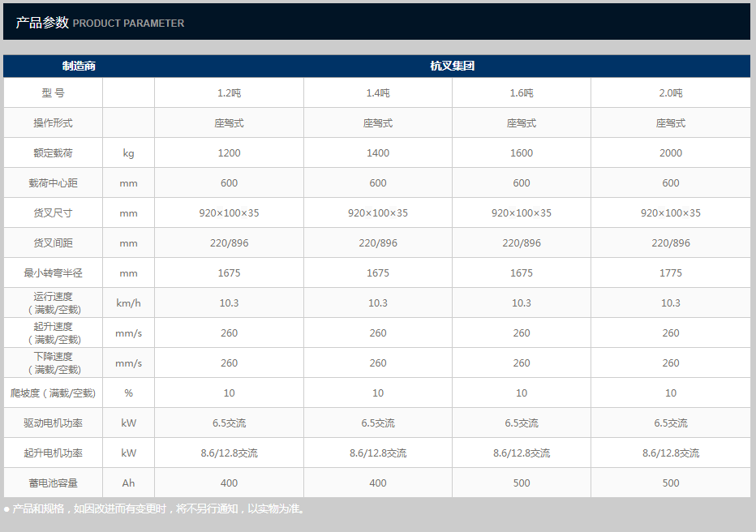The image size is (756, 532).
Task: Click the footer note about 产品和规格
Action: click(154, 509)
